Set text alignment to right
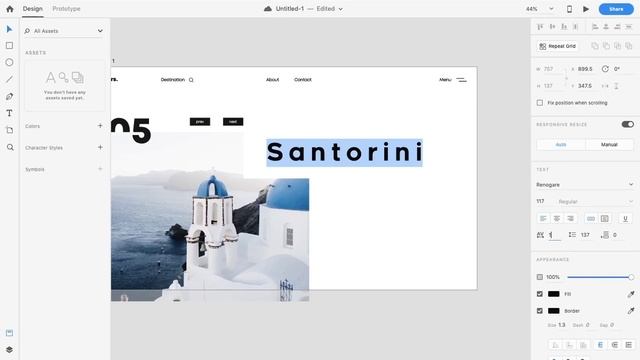The width and height of the screenshot is (640, 360). pyautogui.click(x=571, y=219)
